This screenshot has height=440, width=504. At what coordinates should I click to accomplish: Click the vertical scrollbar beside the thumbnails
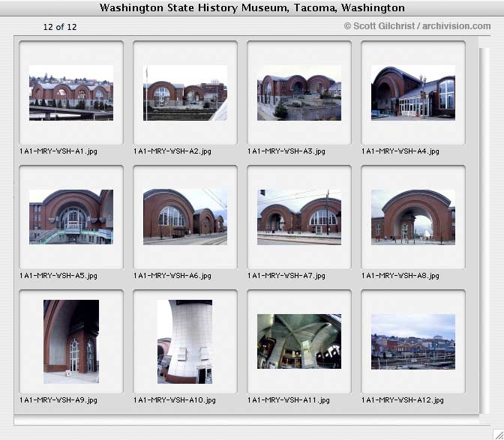pyautogui.click(x=484, y=231)
